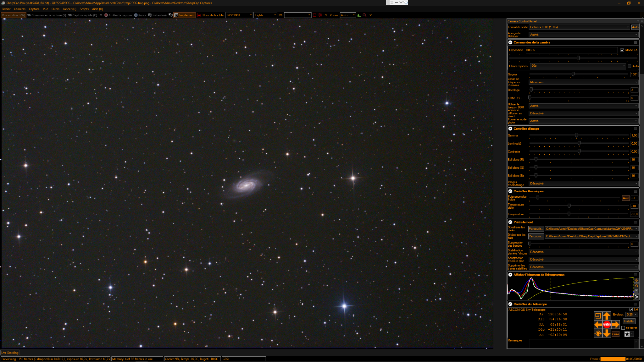
Task: Move telescope right with the right arrow
Action: (x=615, y=325)
